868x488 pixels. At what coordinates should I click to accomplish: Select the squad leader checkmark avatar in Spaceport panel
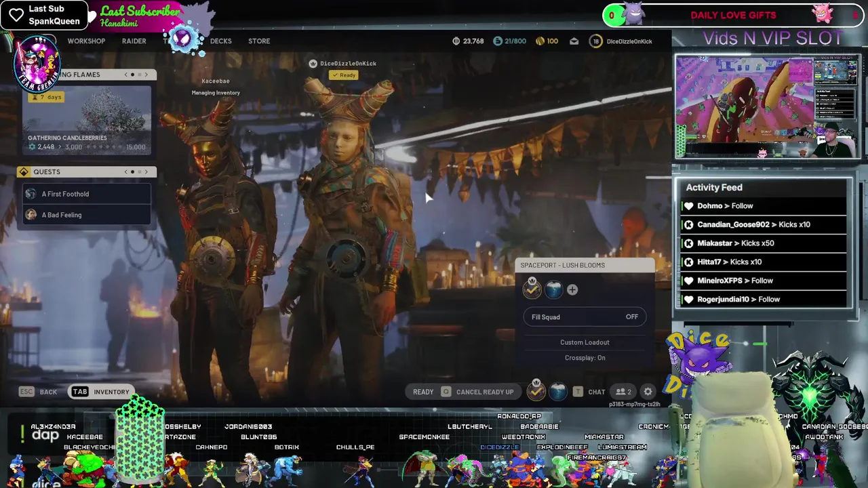532,289
